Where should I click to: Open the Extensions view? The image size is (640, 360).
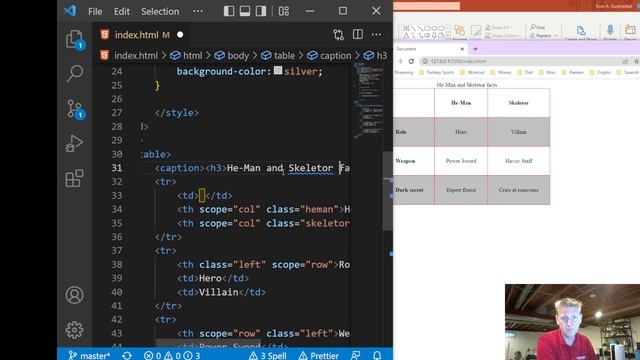(x=74, y=178)
